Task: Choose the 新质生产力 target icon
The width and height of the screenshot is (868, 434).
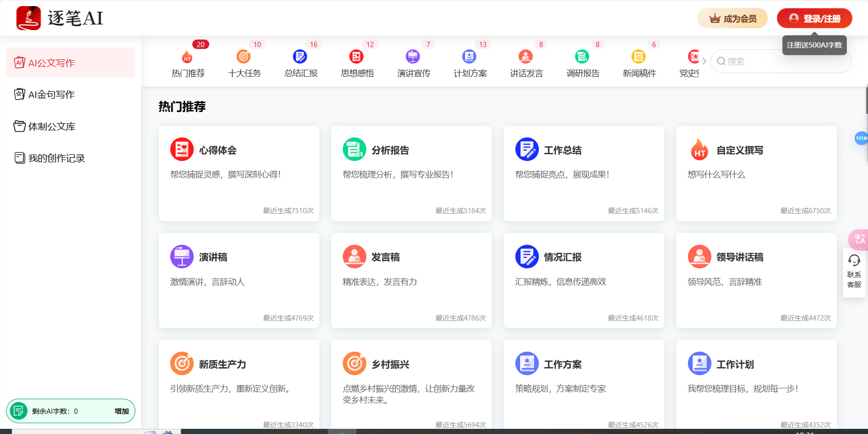Action: click(181, 363)
